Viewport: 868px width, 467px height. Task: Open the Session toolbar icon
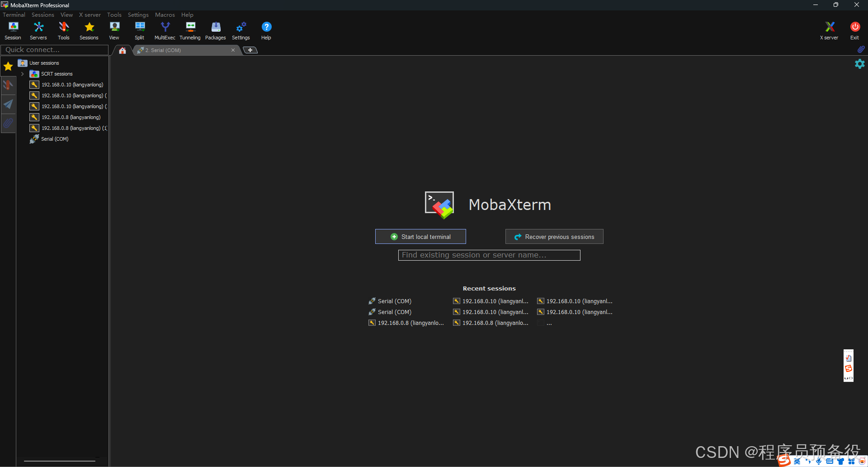point(13,31)
